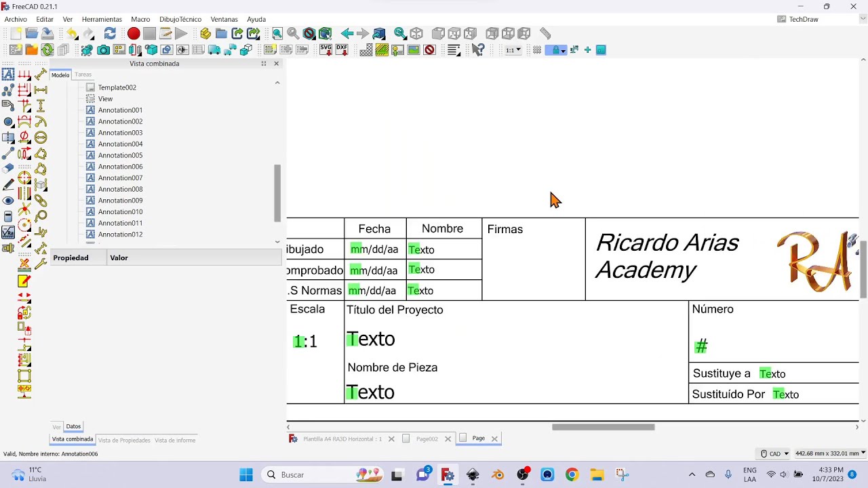
Task: Open the TechDraw workbench selector dropdown
Action: pos(820,19)
